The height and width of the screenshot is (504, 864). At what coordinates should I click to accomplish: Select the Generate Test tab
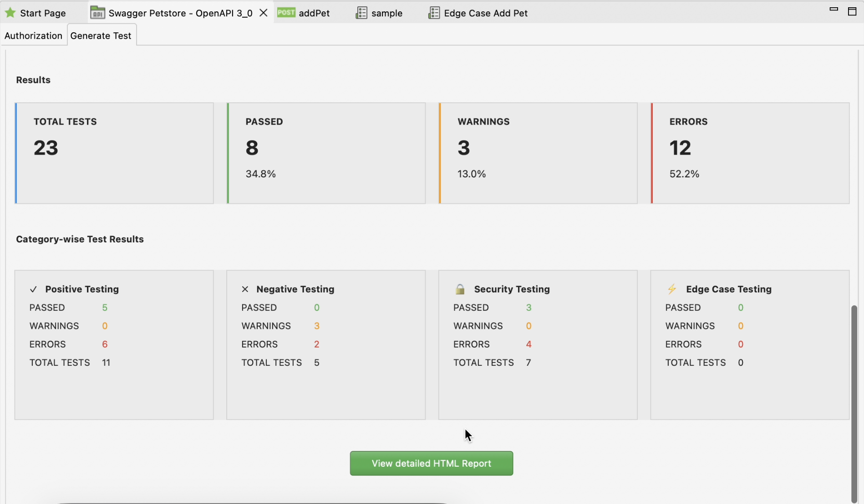click(101, 35)
